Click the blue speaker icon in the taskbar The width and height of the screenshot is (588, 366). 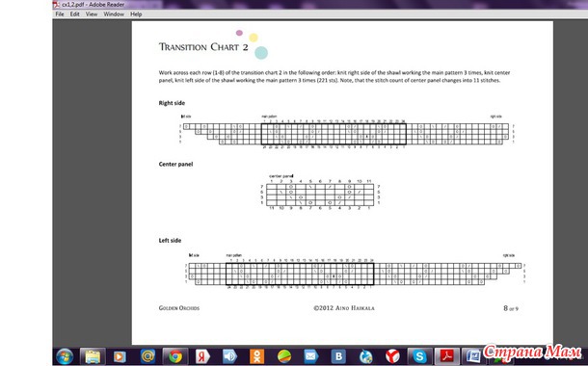(x=229, y=356)
